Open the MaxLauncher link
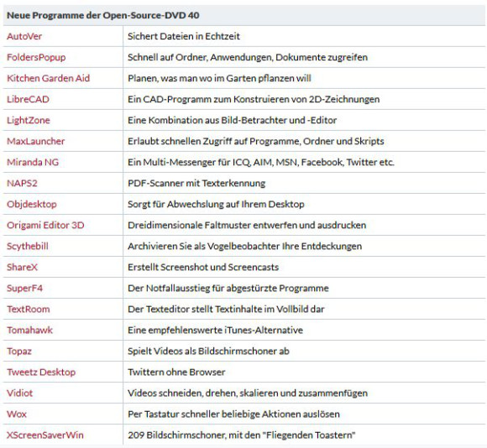This screenshot has width=487, height=448. [x=36, y=141]
